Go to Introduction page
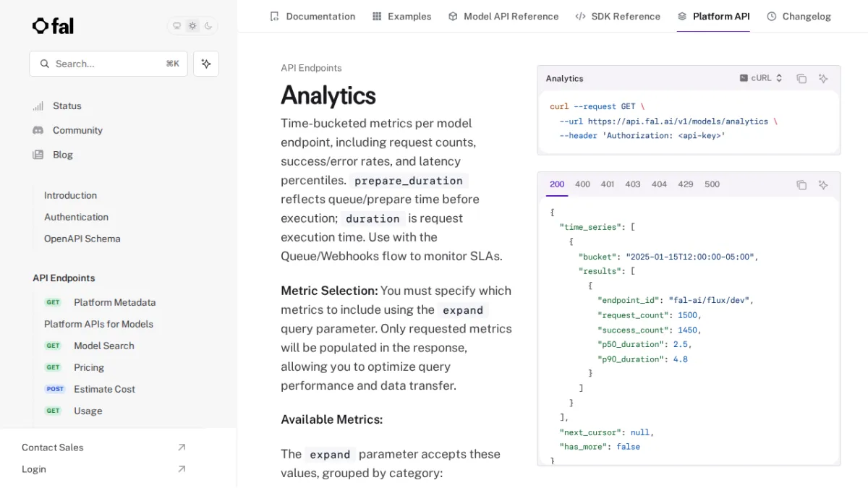Image resolution: width=868 pixels, height=488 pixels. (70, 195)
